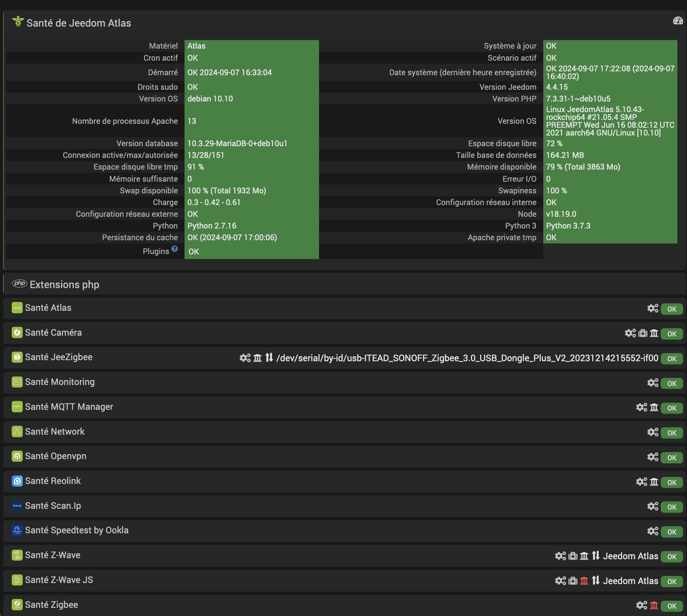687x616 pixels.
Task: Click up-down arrows icon in Santé Z-Wave row
Action: (595, 556)
